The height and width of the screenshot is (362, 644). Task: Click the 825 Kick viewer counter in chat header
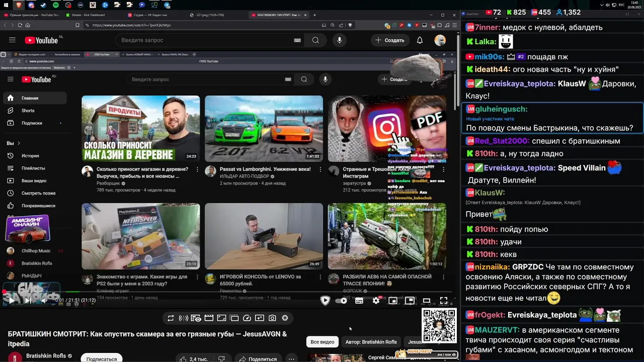(x=516, y=12)
